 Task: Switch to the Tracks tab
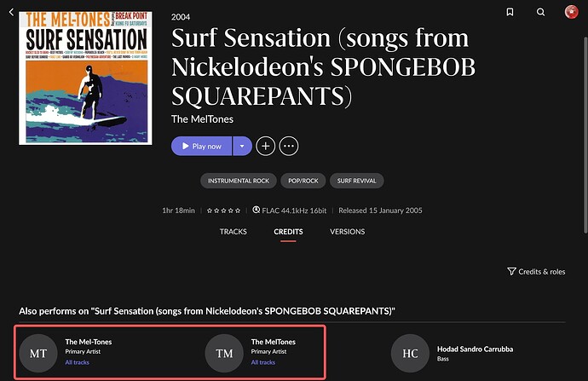pos(233,232)
